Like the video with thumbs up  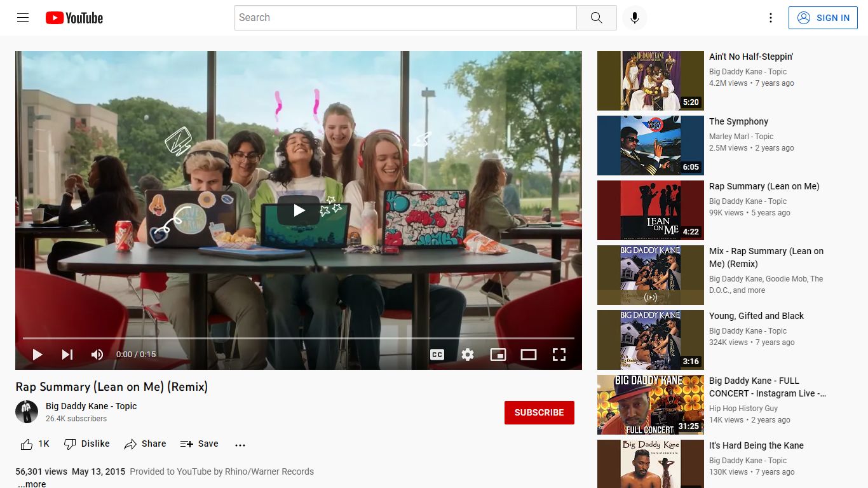coord(35,444)
